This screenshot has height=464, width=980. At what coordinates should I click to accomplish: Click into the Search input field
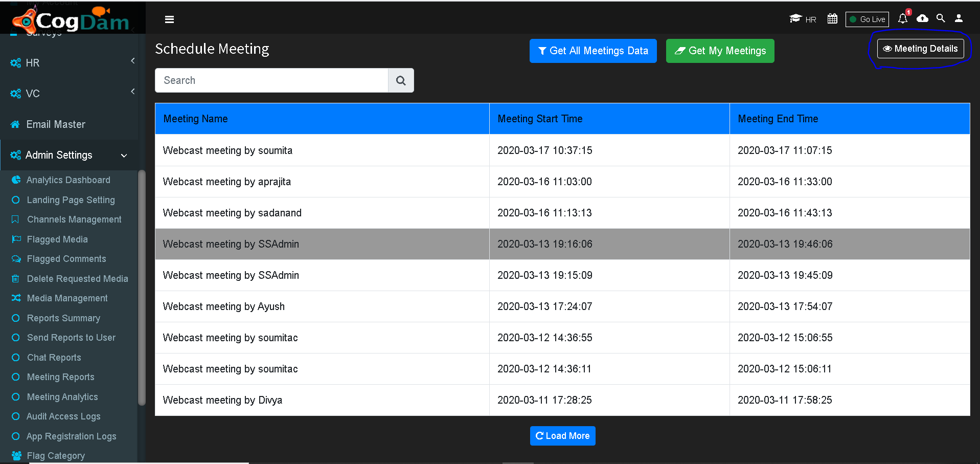[271, 80]
